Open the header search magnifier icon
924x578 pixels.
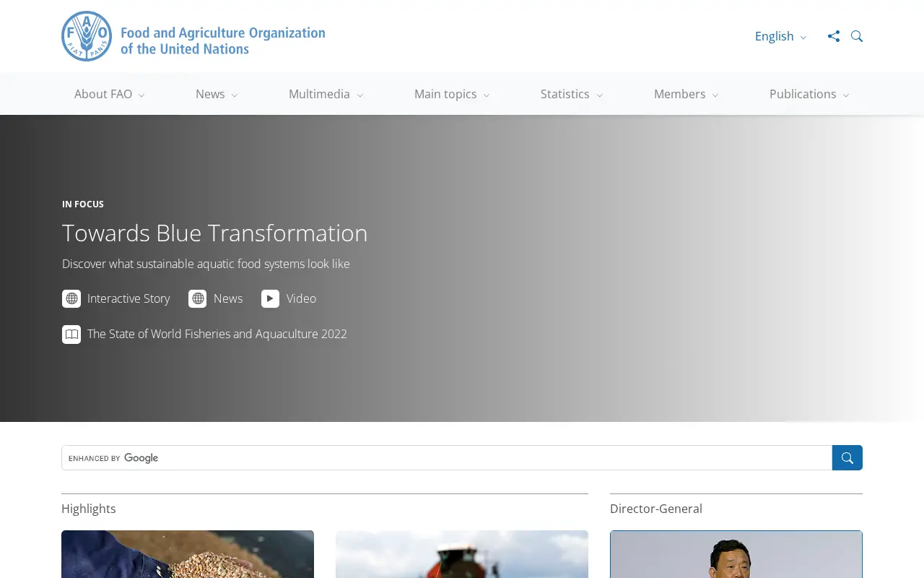(857, 36)
